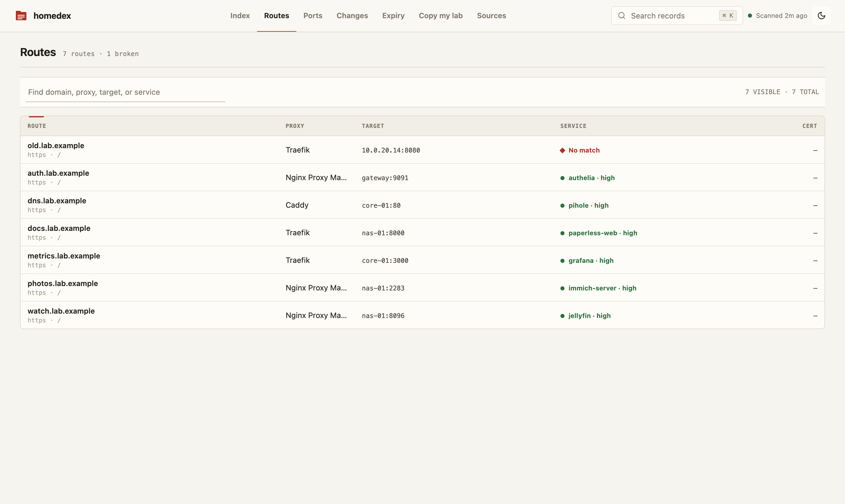Click target 10.0.20.14:8080

(391, 150)
